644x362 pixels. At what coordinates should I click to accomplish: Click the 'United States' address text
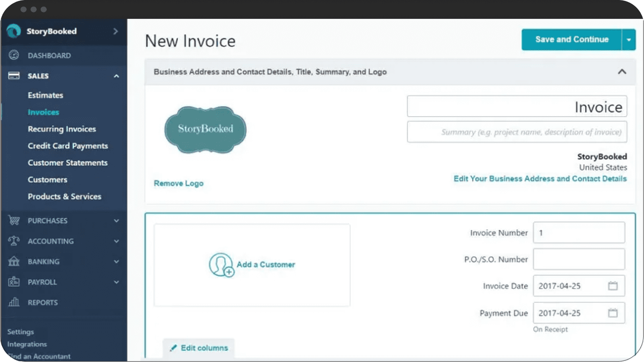click(603, 167)
